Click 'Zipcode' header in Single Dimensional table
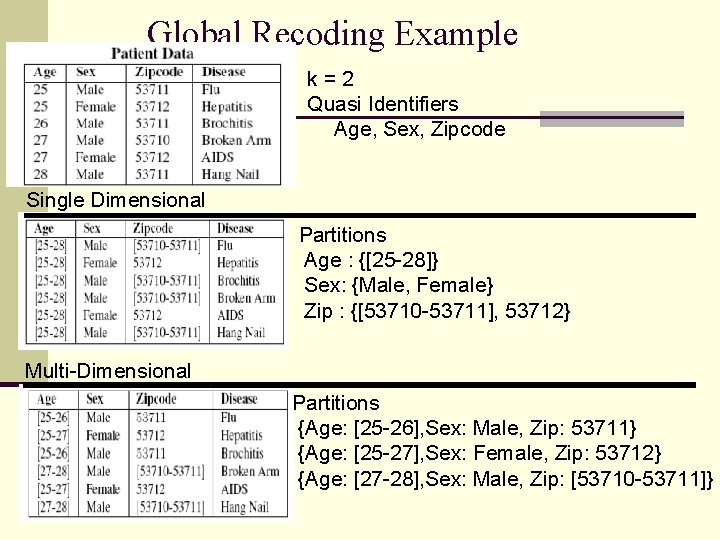The image size is (720, 540). pyautogui.click(x=153, y=229)
